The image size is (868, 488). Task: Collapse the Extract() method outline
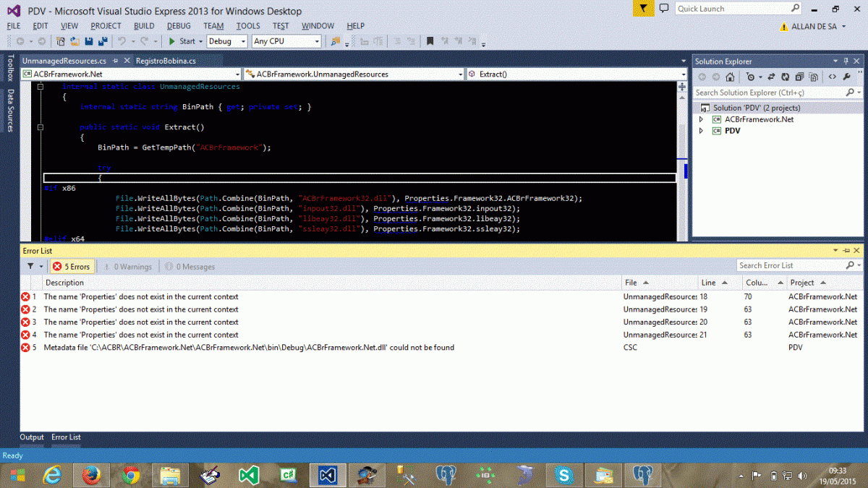tap(41, 127)
